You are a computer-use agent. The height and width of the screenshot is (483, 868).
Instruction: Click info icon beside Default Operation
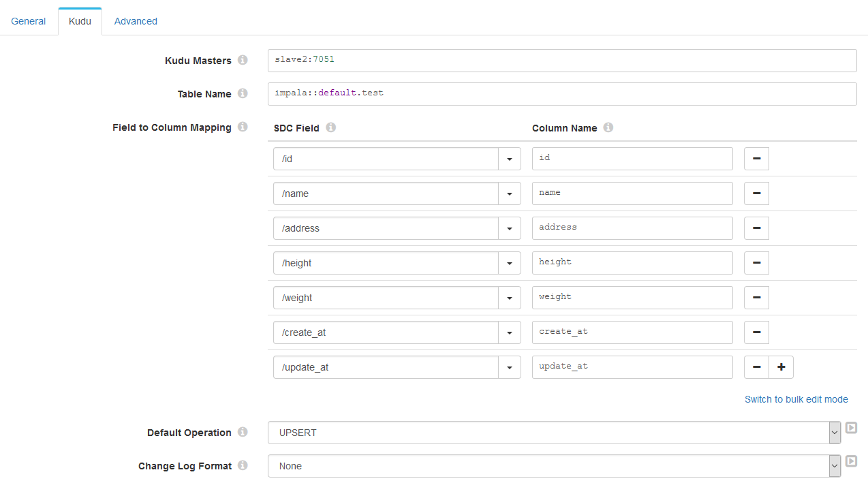click(243, 433)
